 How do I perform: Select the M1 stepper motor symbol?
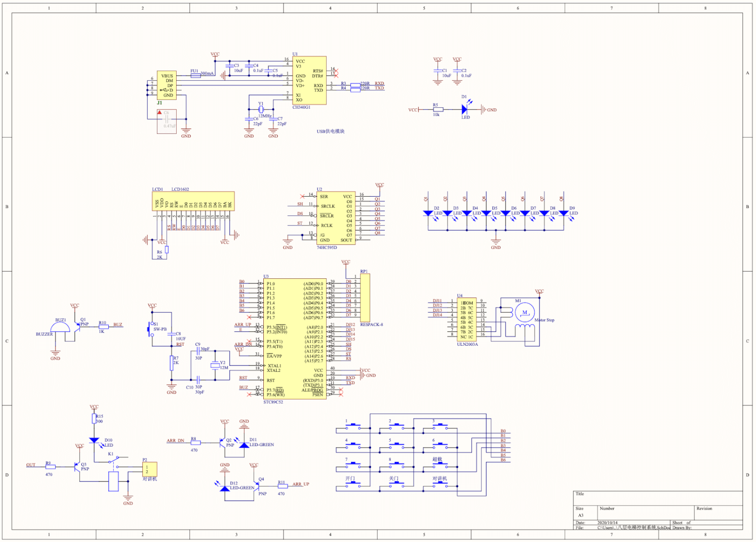(x=525, y=312)
